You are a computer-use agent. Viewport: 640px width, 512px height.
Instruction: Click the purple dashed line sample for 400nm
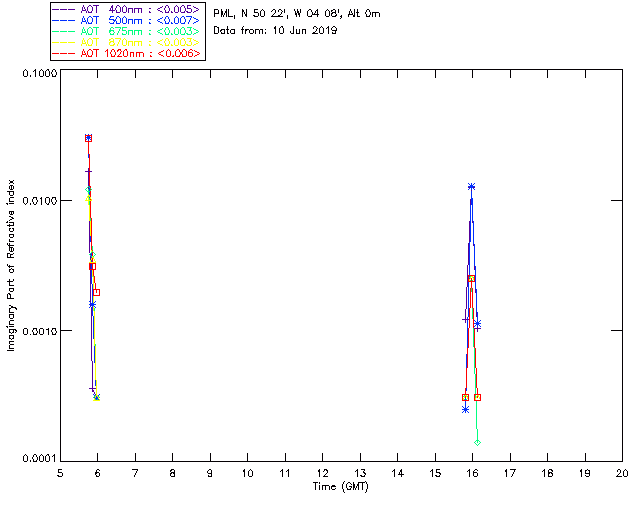tap(64, 9)
